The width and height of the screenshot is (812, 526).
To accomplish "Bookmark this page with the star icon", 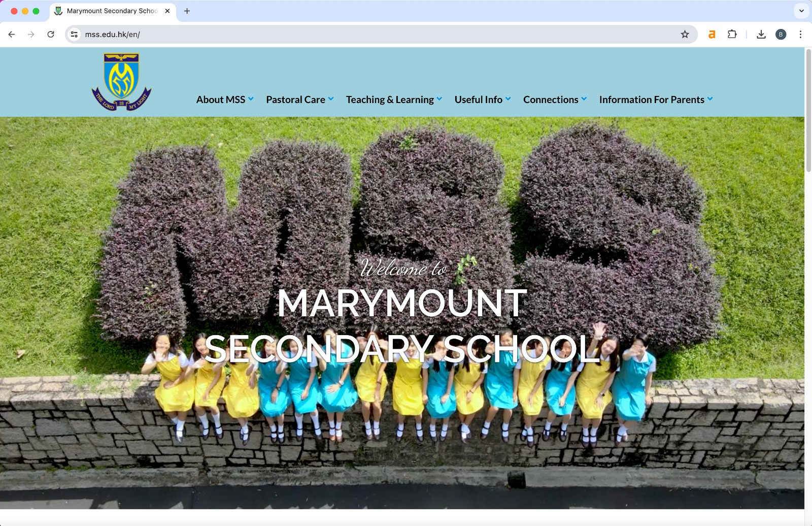I will point(685,35).
